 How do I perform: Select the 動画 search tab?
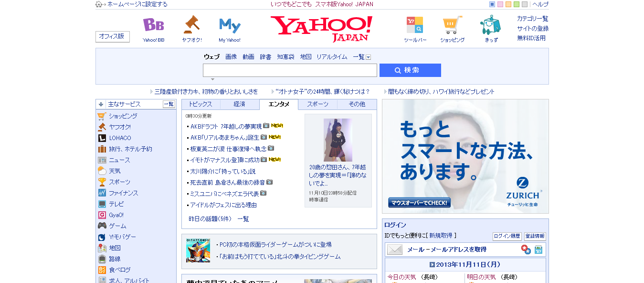[248, 57]
